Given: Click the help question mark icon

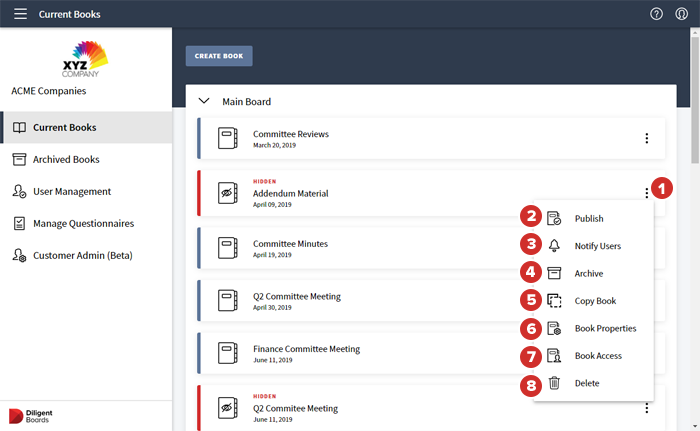Looking at the screenshot, I should [657, 14].
